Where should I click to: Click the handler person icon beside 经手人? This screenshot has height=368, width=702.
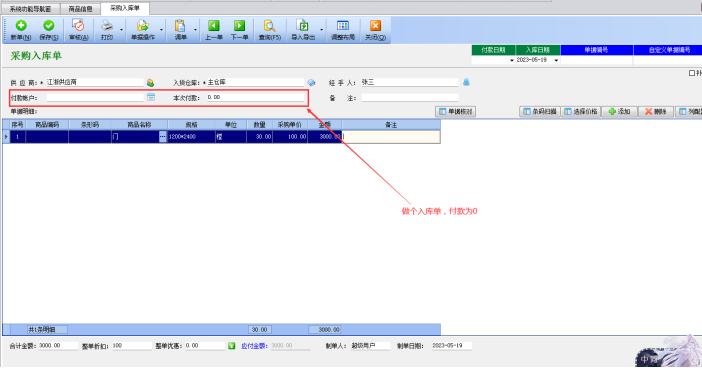[x=466, y=82]
